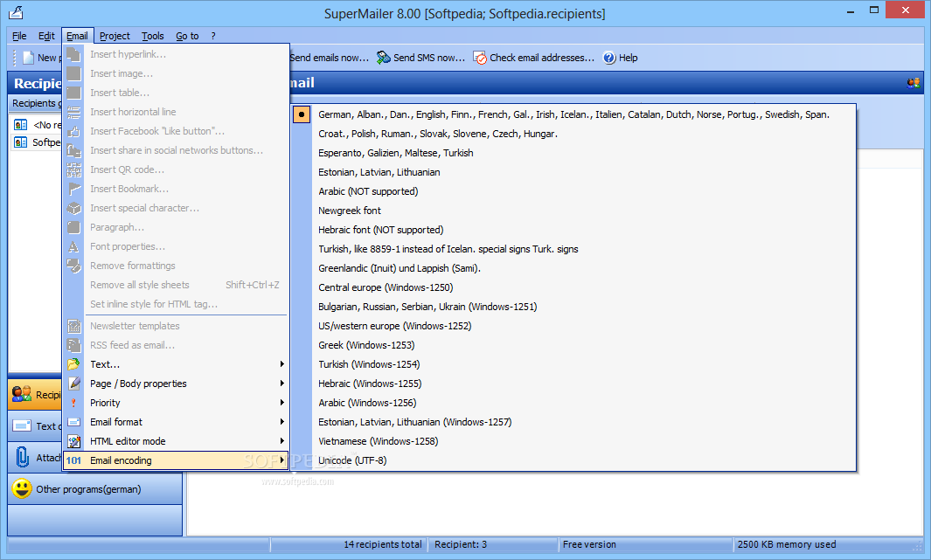Select Vietnamese (Windows-1258) encoding
Screen dimensions: 931x560
[x=573, y=441]
